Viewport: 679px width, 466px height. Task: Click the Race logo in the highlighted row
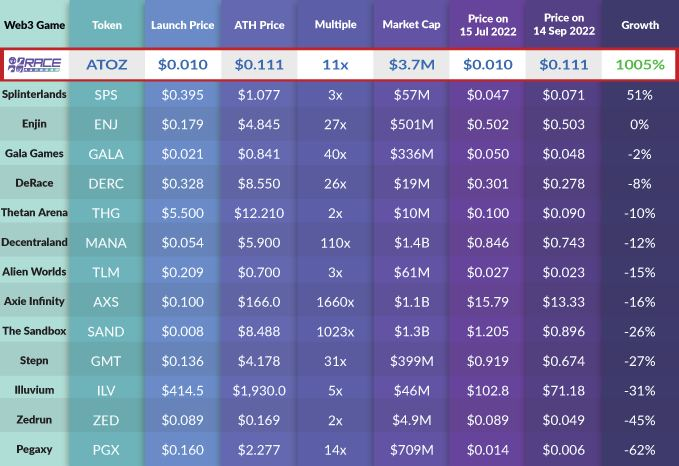pyautogui.click(x=35, y=64)
